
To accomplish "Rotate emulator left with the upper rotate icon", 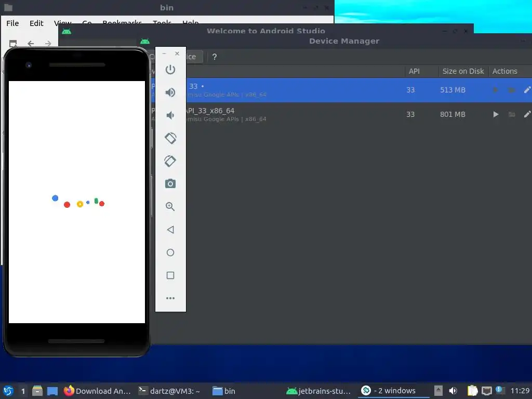I will 170,138.
